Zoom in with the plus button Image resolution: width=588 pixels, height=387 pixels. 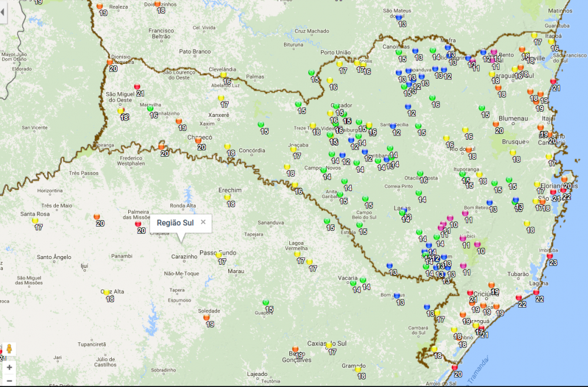(x=9, y=367)
